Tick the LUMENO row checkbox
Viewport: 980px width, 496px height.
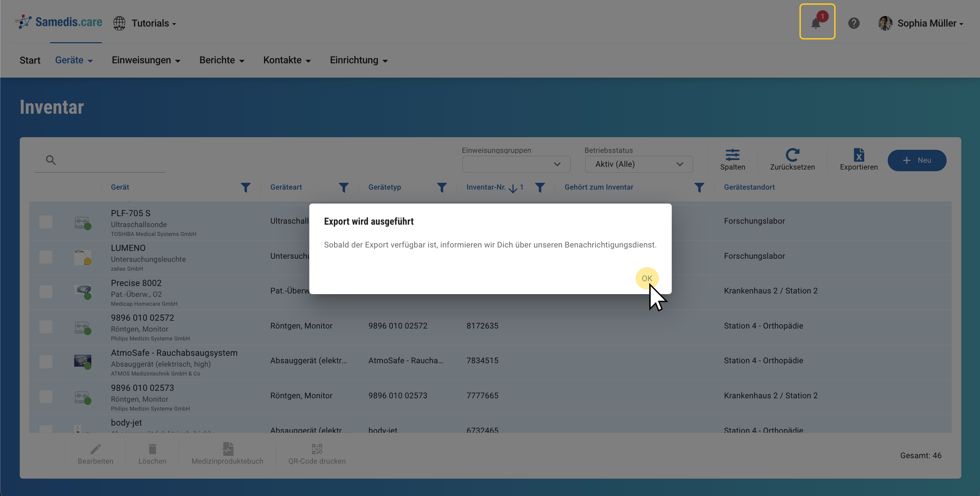[46, 257]
